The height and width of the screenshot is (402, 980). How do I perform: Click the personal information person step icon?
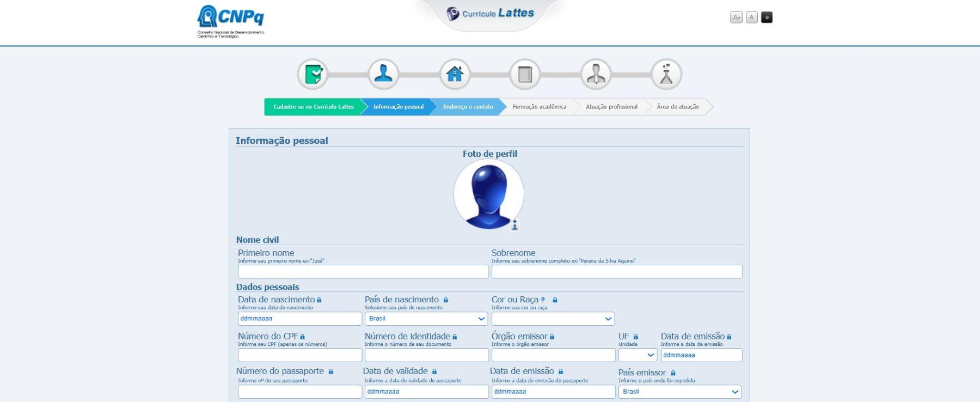coord(383,74)
